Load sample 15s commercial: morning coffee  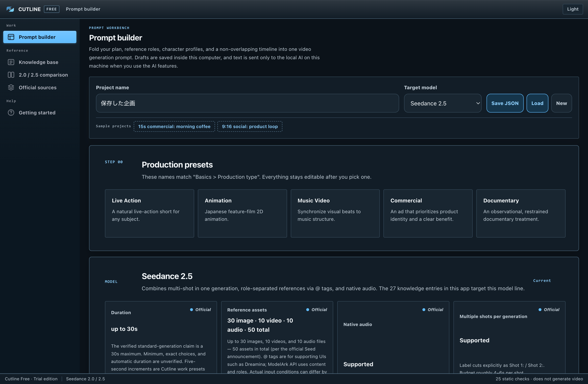point(174,126)
